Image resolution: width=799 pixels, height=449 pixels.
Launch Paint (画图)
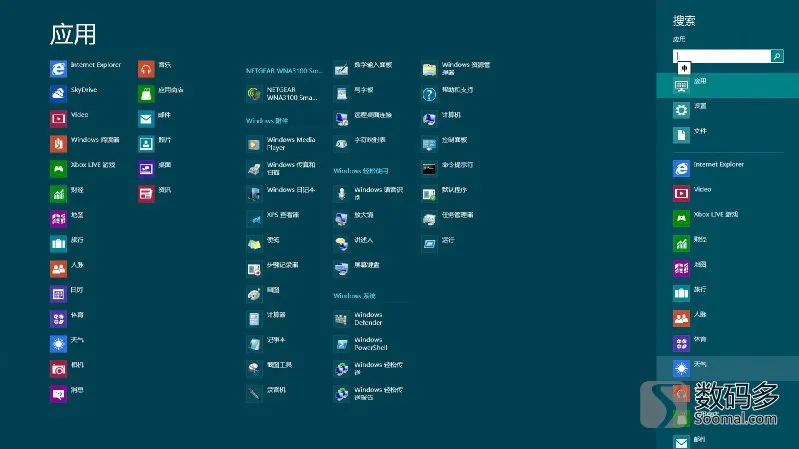click(x=263, y=294)
